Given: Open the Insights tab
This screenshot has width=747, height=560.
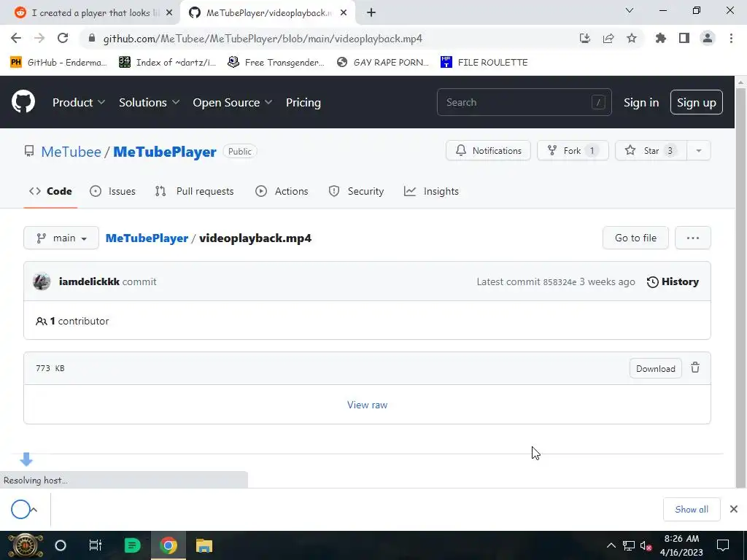Looking at the screenshot, I should (432, 191).
